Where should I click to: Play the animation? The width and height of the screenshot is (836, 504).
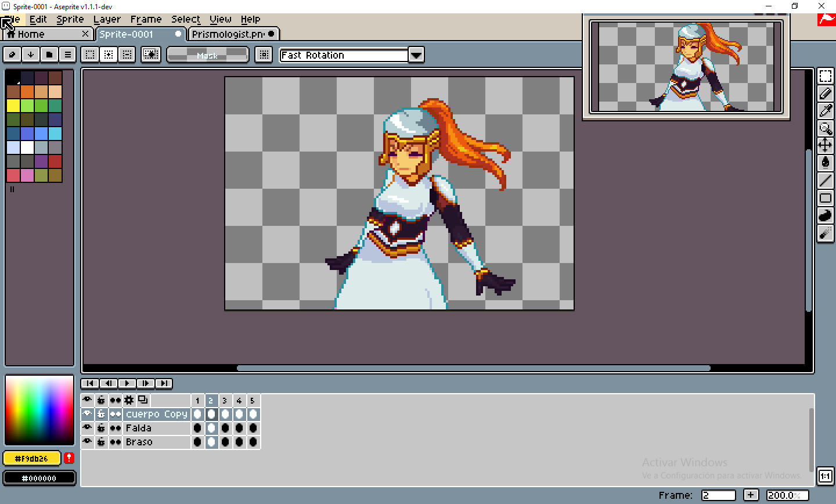[x=127, y=383]
